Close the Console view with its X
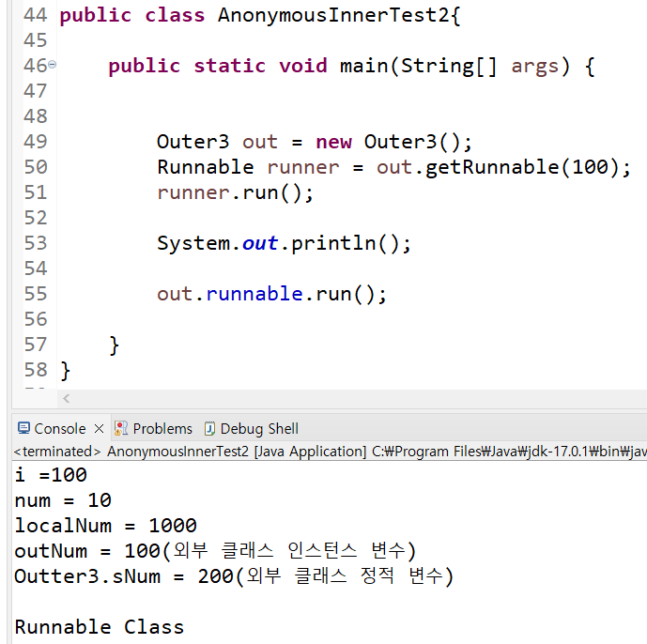The height and width of the screenshot is (644, 647). [x=99, y=429]
